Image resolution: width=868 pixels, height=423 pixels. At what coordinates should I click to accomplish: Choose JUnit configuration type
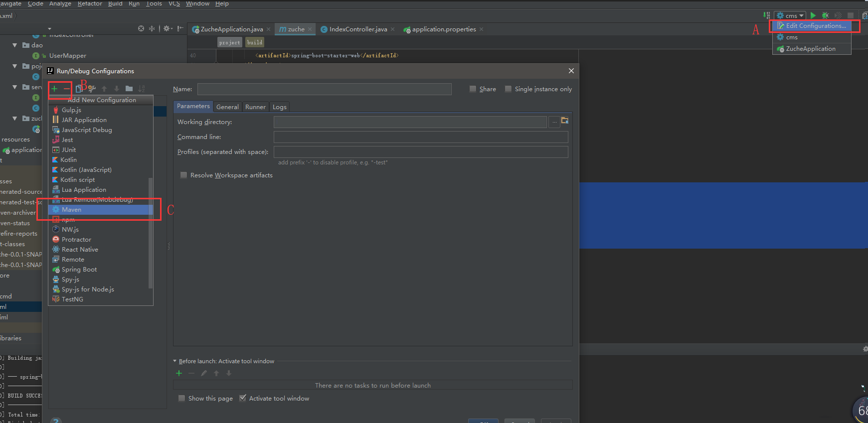[101, 150]
